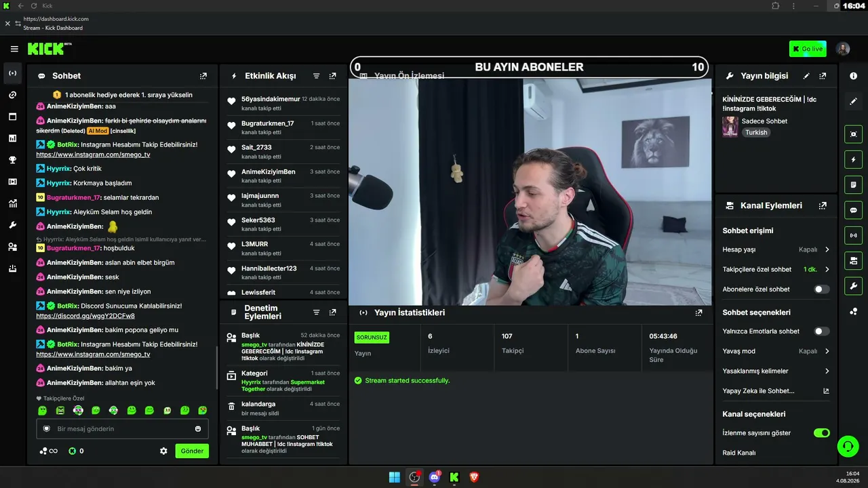868x488 pixels.
Task: Expand Hesap yaşı option chevron
Action: 827,249
